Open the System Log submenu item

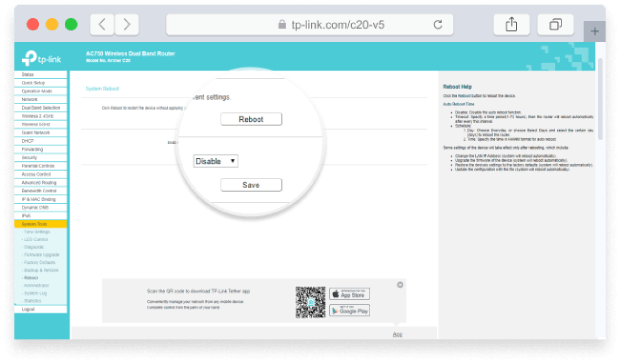click(x=35, y=293)
